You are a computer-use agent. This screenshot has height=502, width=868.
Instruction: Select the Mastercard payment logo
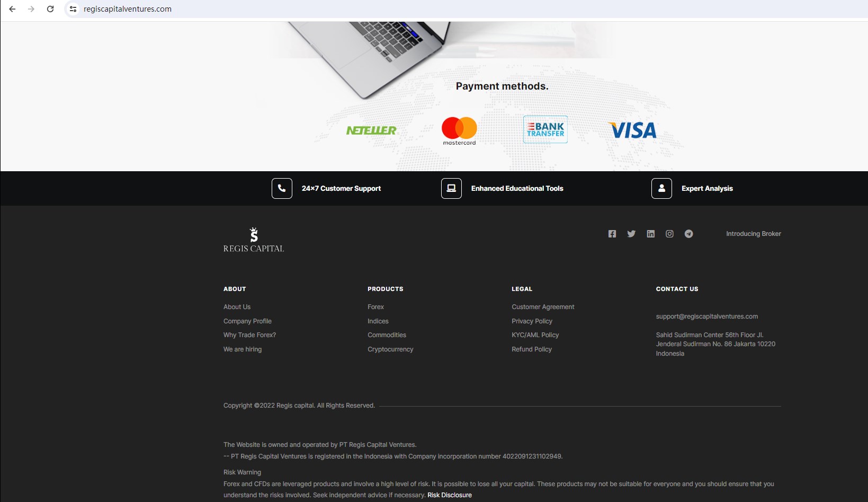[x=459, y=131]
